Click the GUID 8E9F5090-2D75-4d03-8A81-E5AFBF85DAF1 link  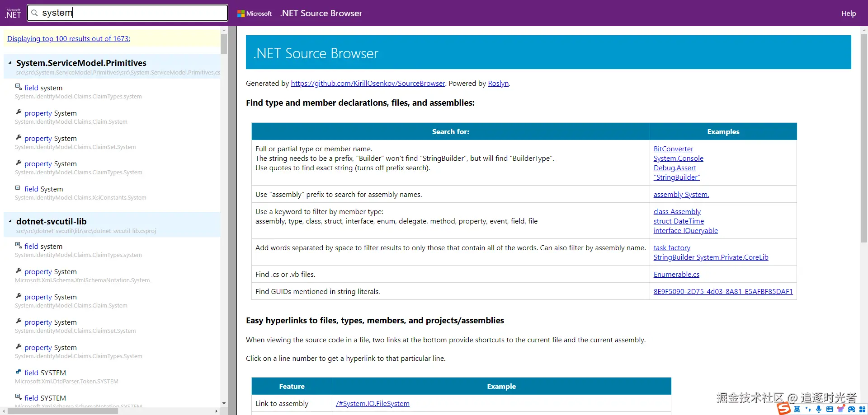(x=723, y=292)
